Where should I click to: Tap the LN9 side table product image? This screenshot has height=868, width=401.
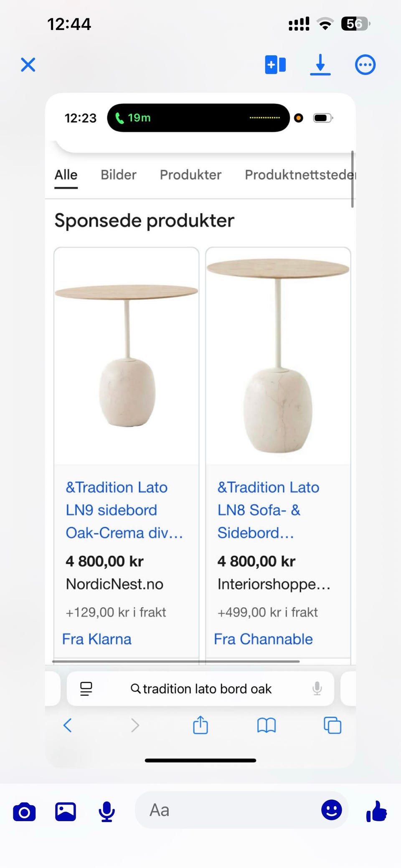pyautogui.click(x=126, y=356)
